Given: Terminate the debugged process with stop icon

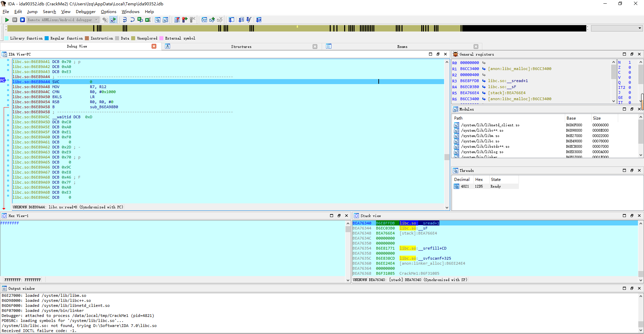Looking at the screenshot, I should pyautogui.click(x=22, y=20).
